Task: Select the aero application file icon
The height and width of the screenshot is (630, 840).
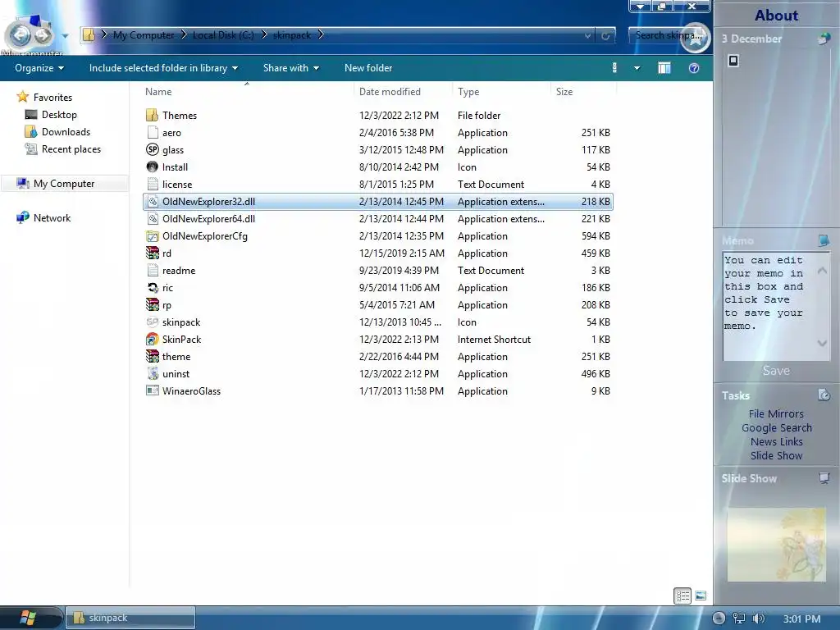Action: point(152,132)
